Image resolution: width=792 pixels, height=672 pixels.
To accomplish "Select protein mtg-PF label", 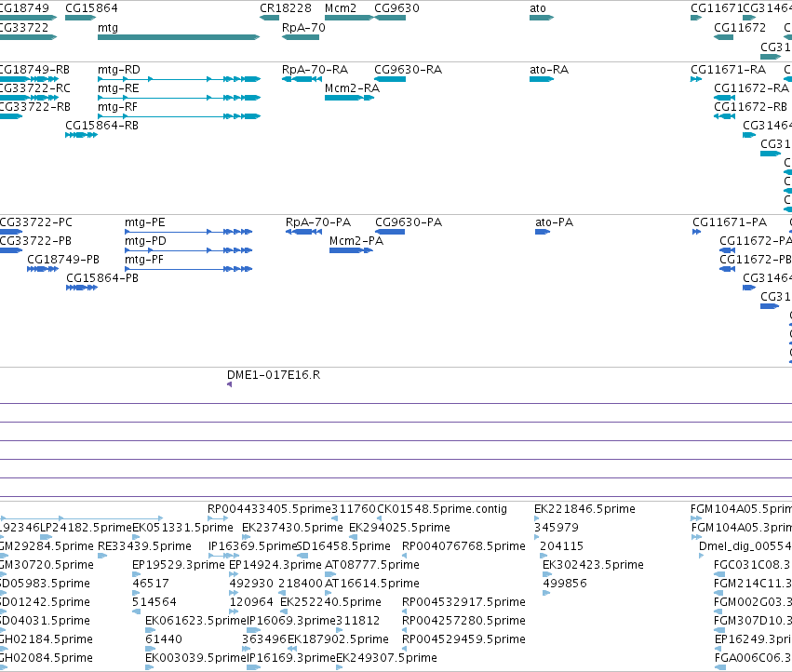I will click(x=144, y=260).
